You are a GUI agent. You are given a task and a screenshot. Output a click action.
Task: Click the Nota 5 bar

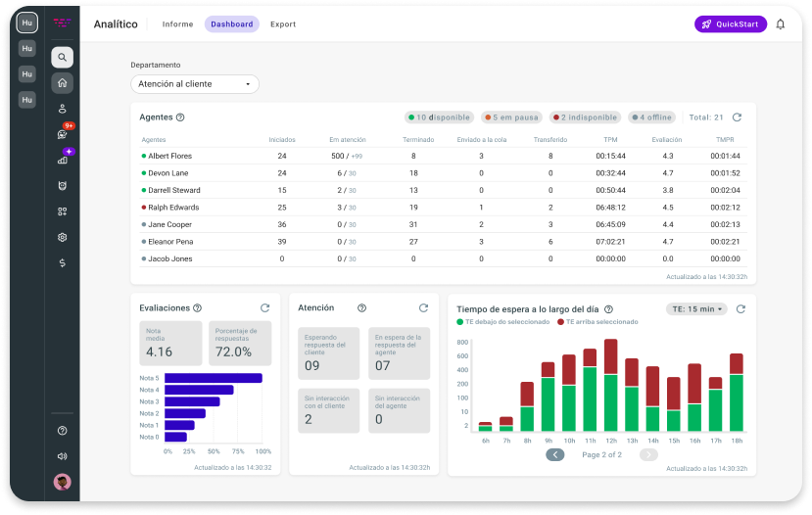[x=214, y=378]
